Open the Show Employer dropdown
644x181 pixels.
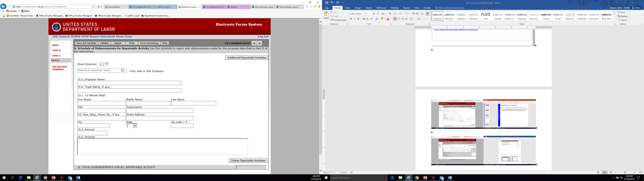click(x=104, y=64)
